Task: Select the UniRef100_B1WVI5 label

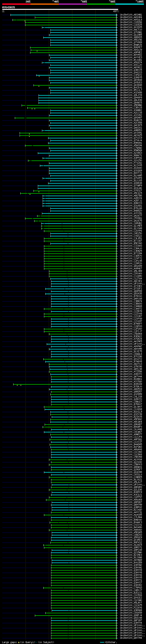Action: 131,120
